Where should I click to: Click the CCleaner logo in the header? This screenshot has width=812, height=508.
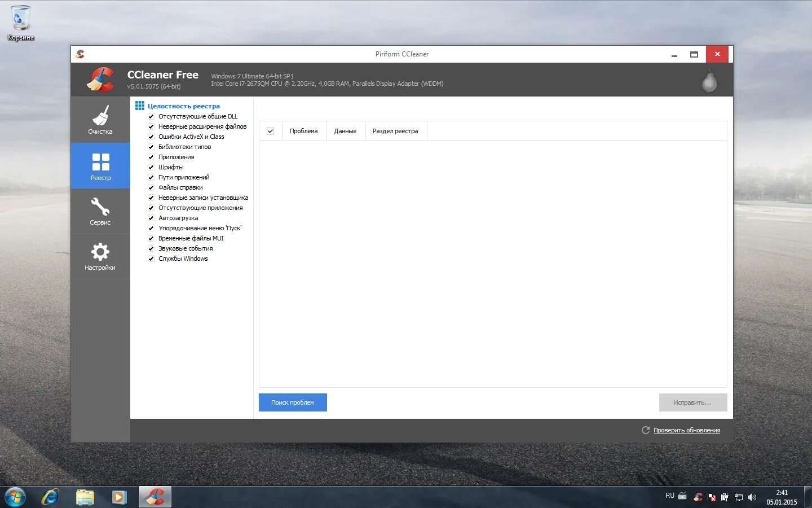click(100, 79)
